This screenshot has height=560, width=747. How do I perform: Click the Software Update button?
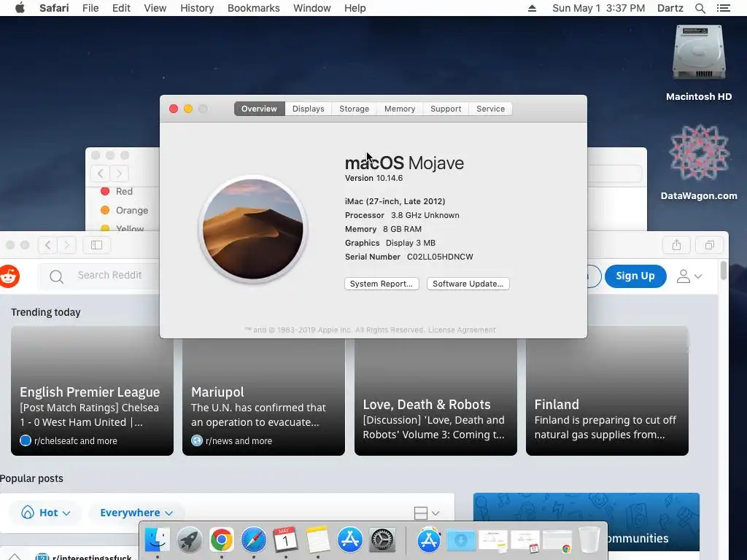click(x=468, y=284)
